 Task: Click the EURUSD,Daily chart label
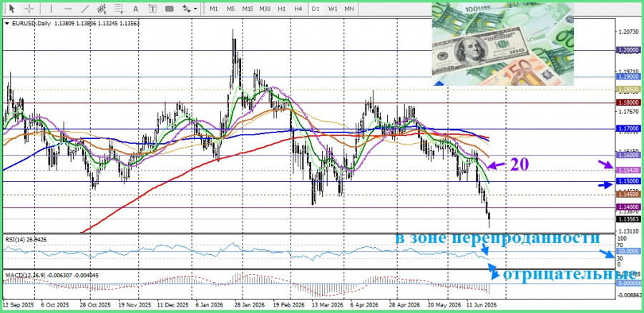click(x=31, y=24)
